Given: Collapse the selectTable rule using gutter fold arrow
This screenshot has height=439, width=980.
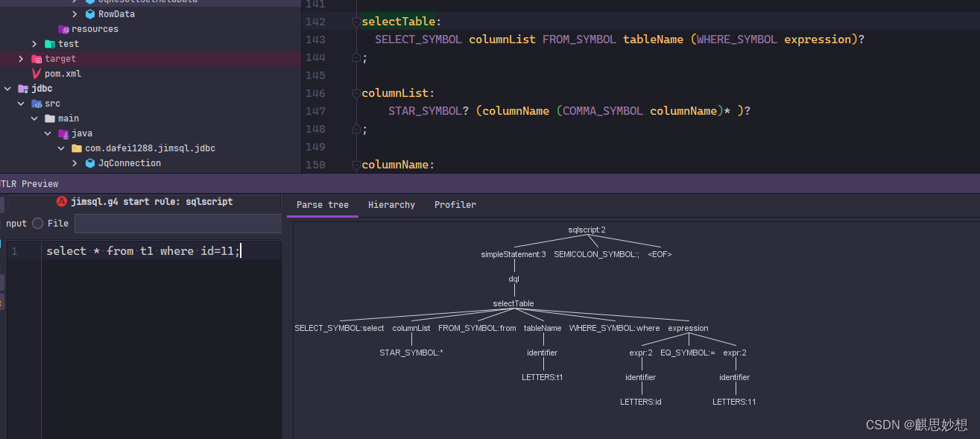Looking at the screenshot, I should 355,22.
